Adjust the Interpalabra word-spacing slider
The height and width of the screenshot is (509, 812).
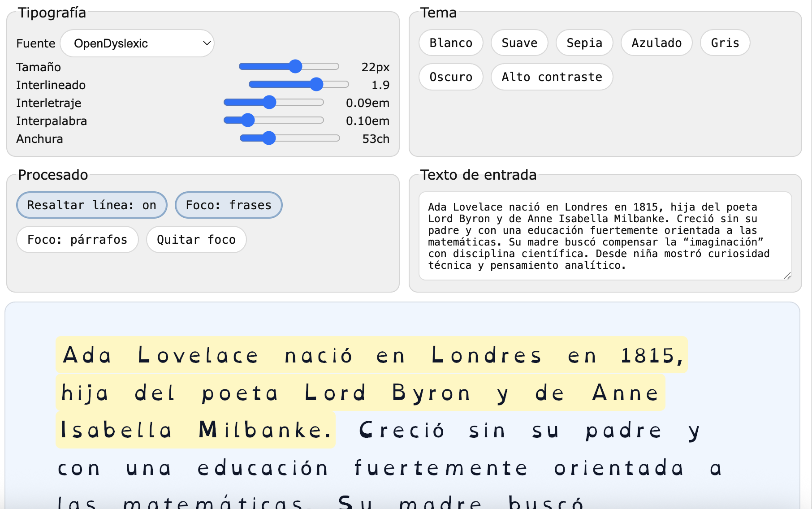click(274, 121)
